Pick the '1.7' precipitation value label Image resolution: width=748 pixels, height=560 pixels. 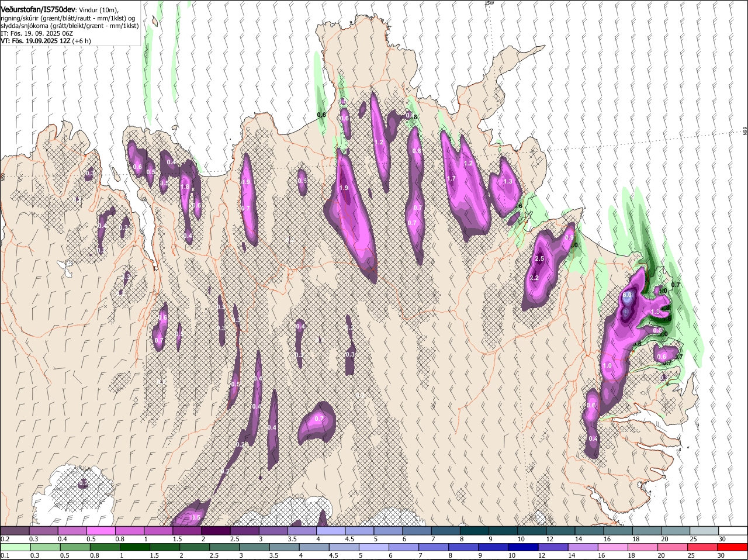click(x=451, y=179)
